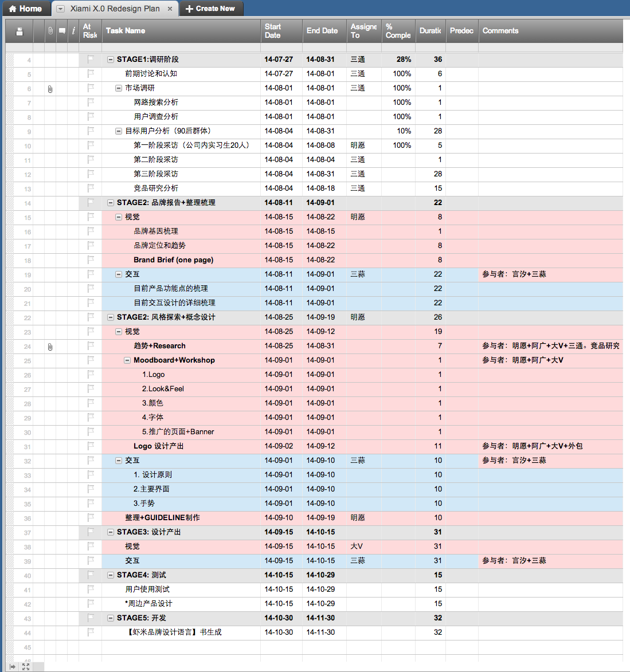
Task: Click the collapse panel arrow icon at bottom
Action: coord(13,666)
